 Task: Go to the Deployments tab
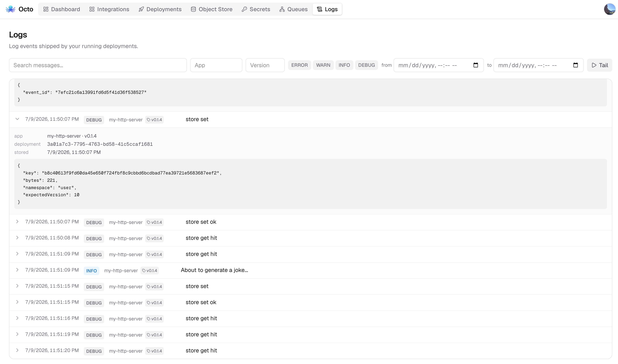(160, 9)
